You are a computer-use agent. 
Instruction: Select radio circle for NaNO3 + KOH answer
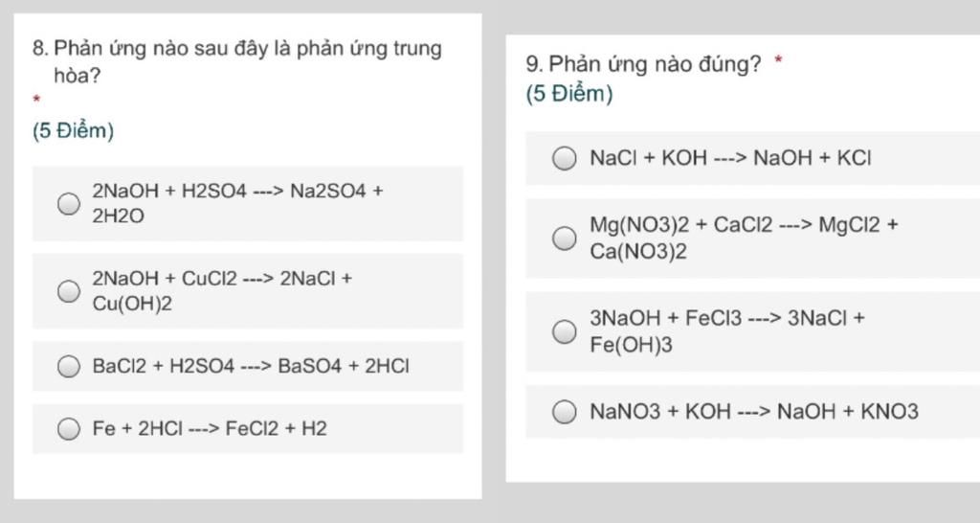565,412
